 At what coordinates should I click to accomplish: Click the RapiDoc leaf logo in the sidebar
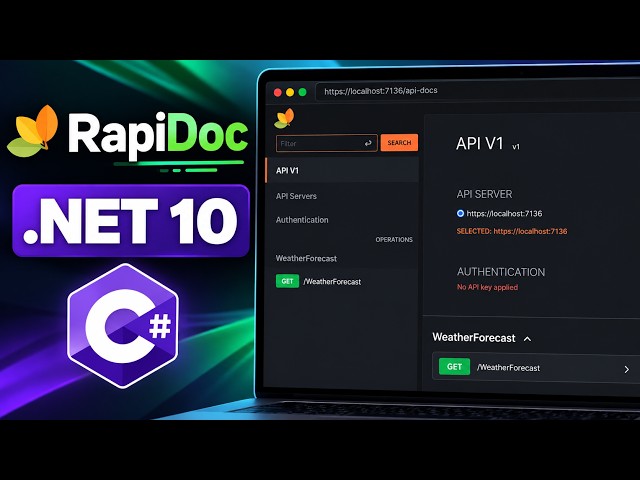[284, 118]
